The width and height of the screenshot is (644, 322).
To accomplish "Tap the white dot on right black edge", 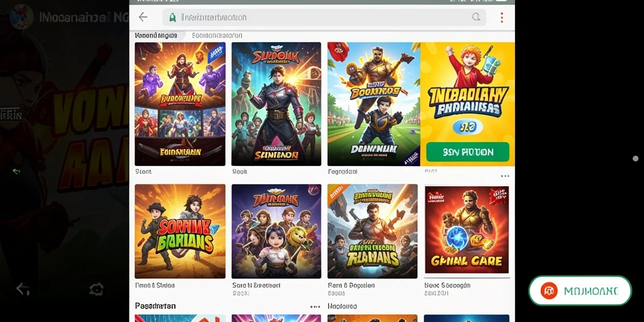I will pos(635,158).
